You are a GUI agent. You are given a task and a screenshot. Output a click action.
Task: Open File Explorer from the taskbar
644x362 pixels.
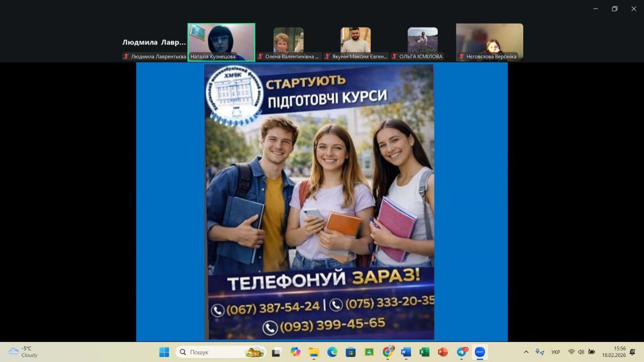click(313, 352)
